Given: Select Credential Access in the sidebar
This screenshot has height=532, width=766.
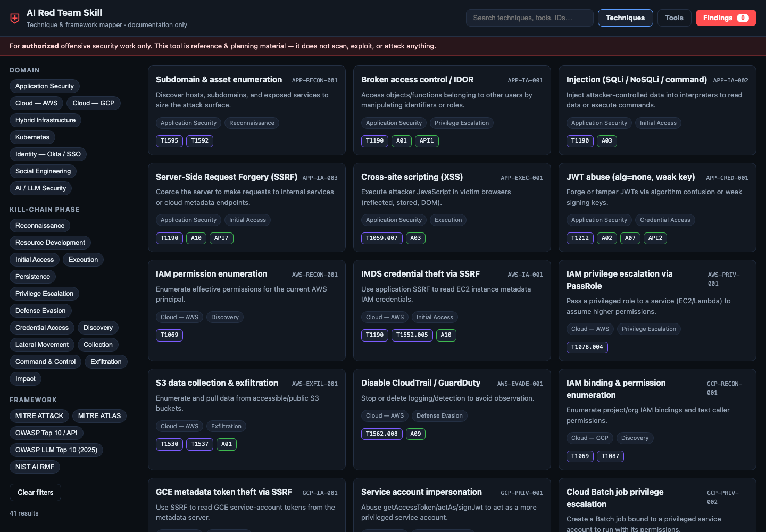Looking at the screenshot, I should point(42,328).
